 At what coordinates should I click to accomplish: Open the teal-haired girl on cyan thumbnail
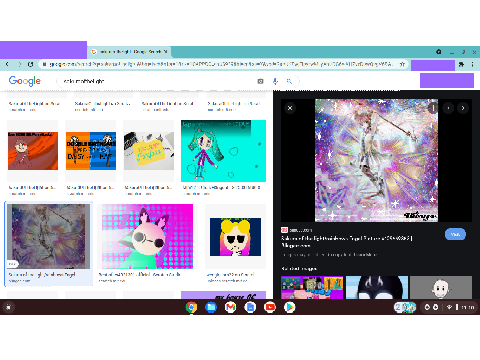click(223, 151)
